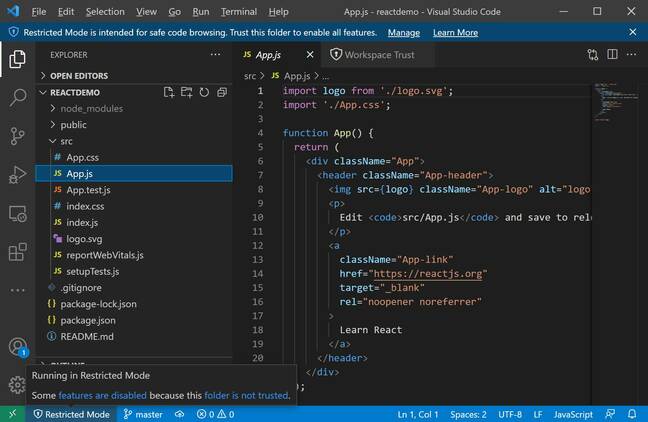Click errors and warnings count in status bar
The width and height of the screenshot is (648, 422).
coord(215,414)
